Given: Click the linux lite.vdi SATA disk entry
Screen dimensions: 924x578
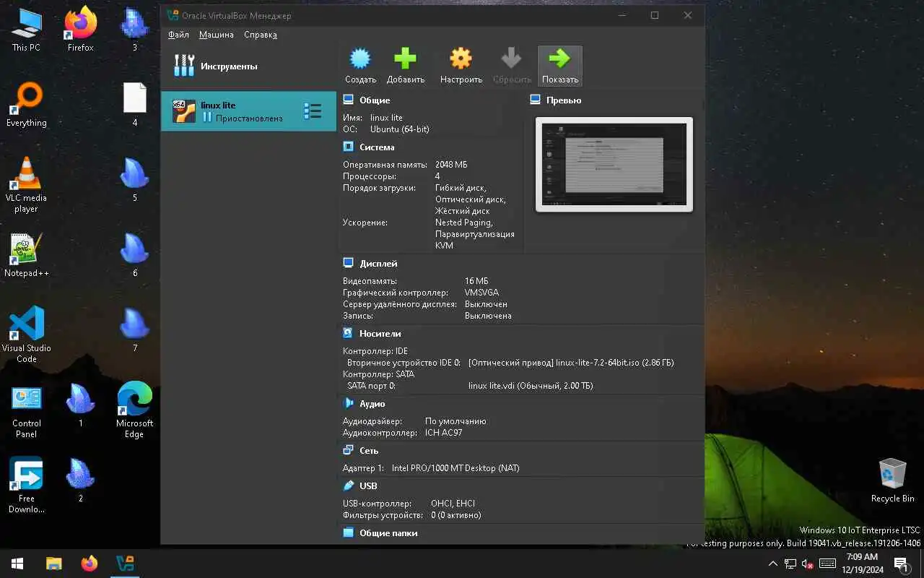Looking at the screenshot, I should pos(531,386).
